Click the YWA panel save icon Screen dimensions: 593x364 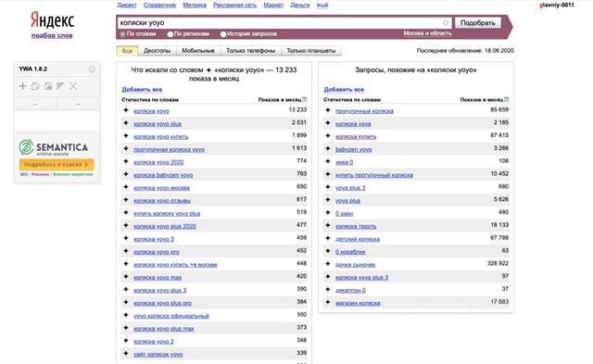(x=47, y=86)
